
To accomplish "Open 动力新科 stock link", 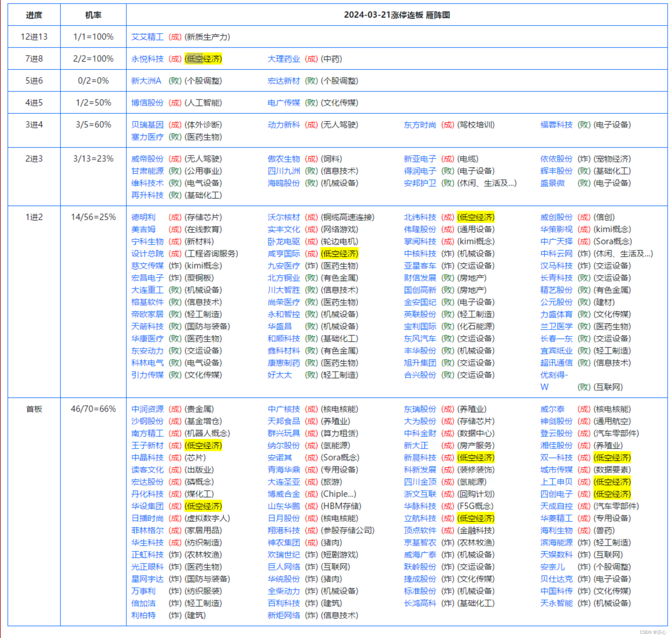I will 284,125.
